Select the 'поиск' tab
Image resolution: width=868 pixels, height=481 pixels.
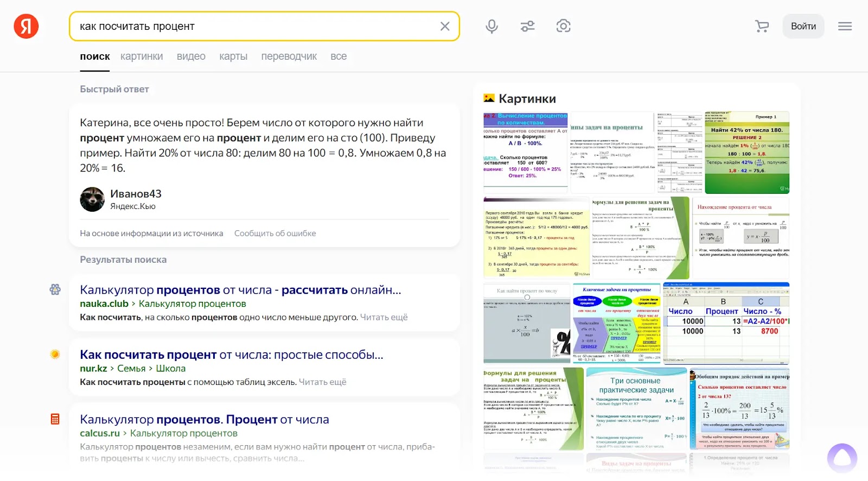coord(95,56)
